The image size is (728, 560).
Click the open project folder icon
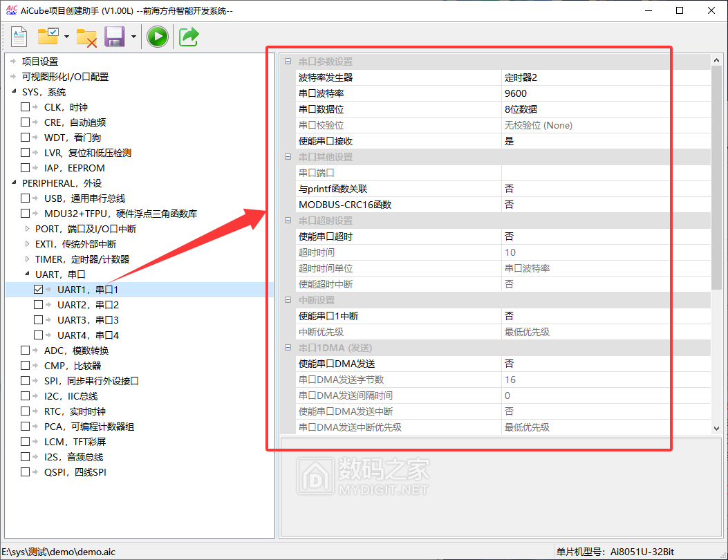pos(48,37)
